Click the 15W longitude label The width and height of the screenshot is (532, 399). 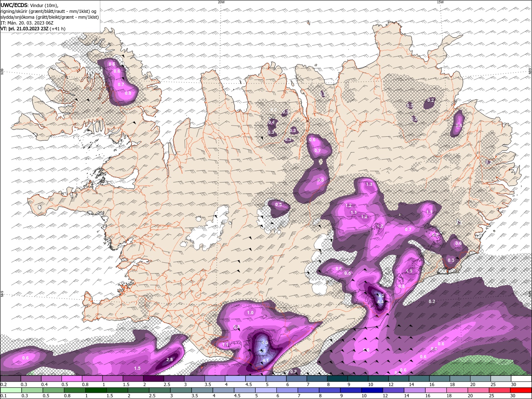[440, 2]
